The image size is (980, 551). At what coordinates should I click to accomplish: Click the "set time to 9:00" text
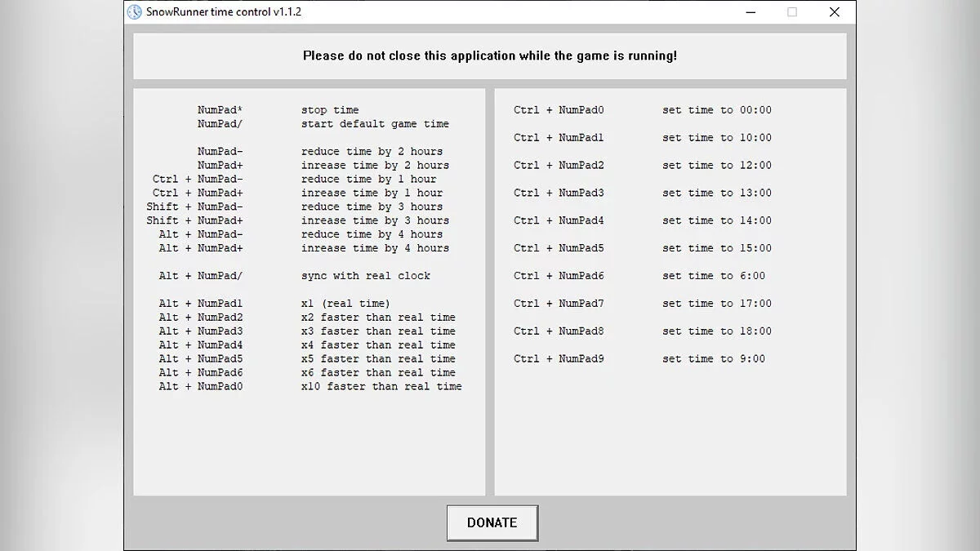point(714,359)
